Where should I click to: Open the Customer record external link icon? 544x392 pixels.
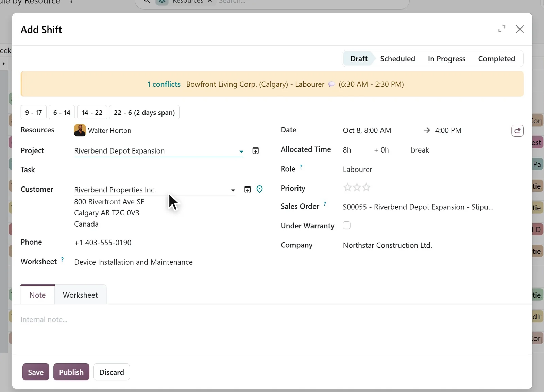(248, 189)
